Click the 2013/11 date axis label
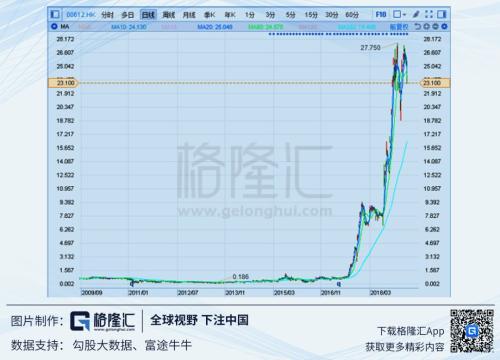The height and width of the screenshot is (360, 500). click(x=235, y=293)
